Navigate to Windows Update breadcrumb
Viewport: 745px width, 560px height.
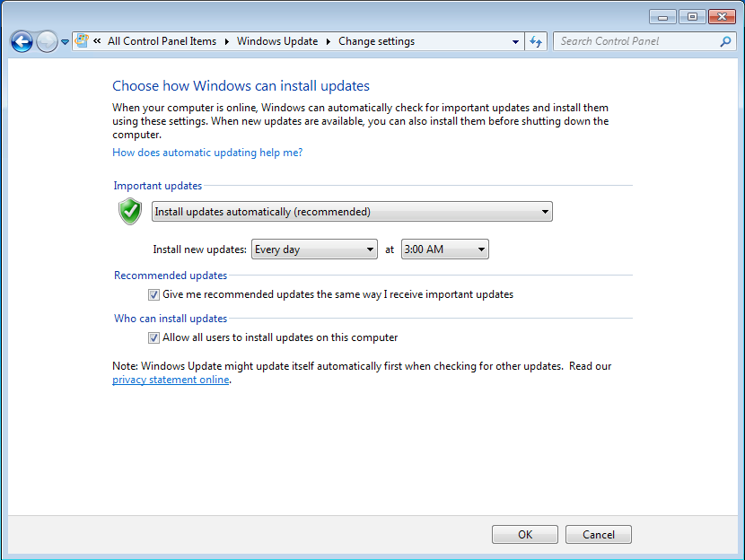(277, 41)
